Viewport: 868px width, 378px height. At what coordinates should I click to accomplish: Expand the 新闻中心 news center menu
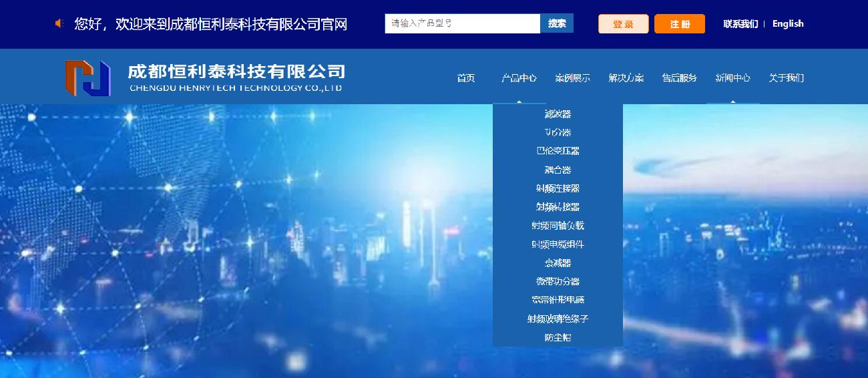(x=732, y=78)
